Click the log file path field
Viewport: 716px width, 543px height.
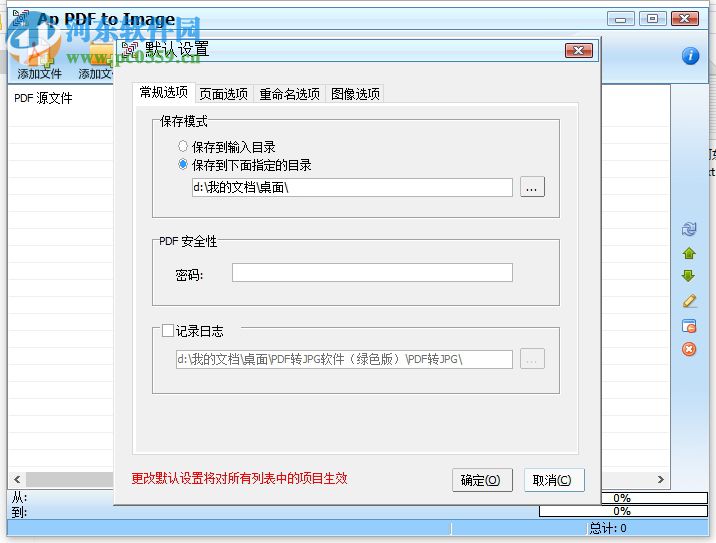(x=344, y=359)
